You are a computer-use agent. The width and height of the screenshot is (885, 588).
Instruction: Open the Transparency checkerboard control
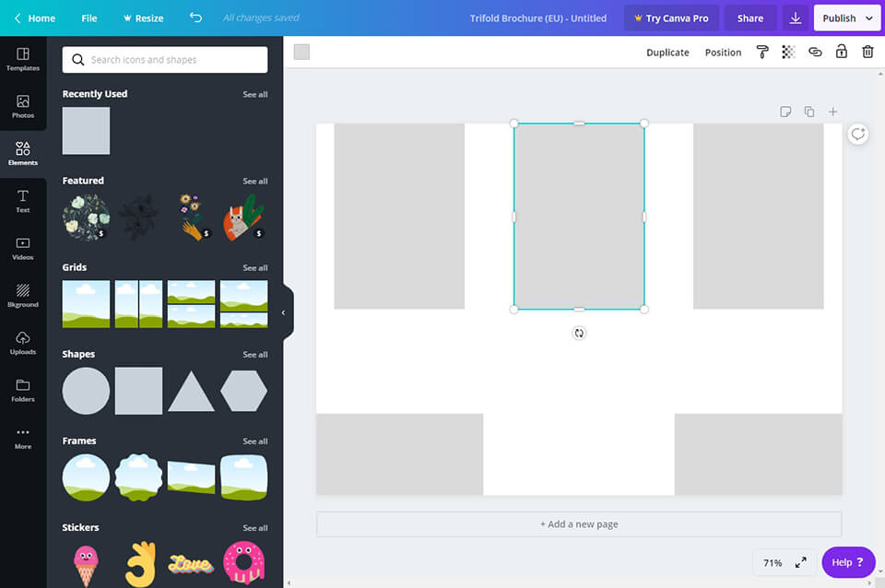788,52
